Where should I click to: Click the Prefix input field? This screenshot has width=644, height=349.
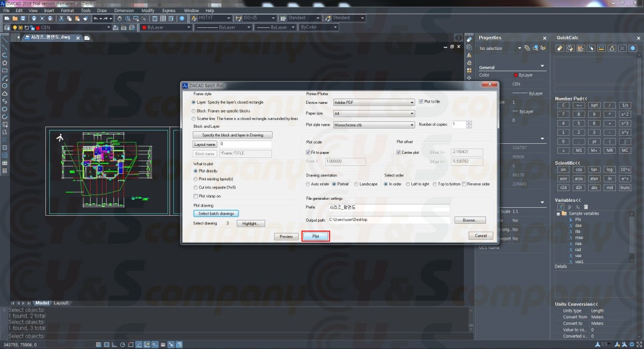[389, 208]
